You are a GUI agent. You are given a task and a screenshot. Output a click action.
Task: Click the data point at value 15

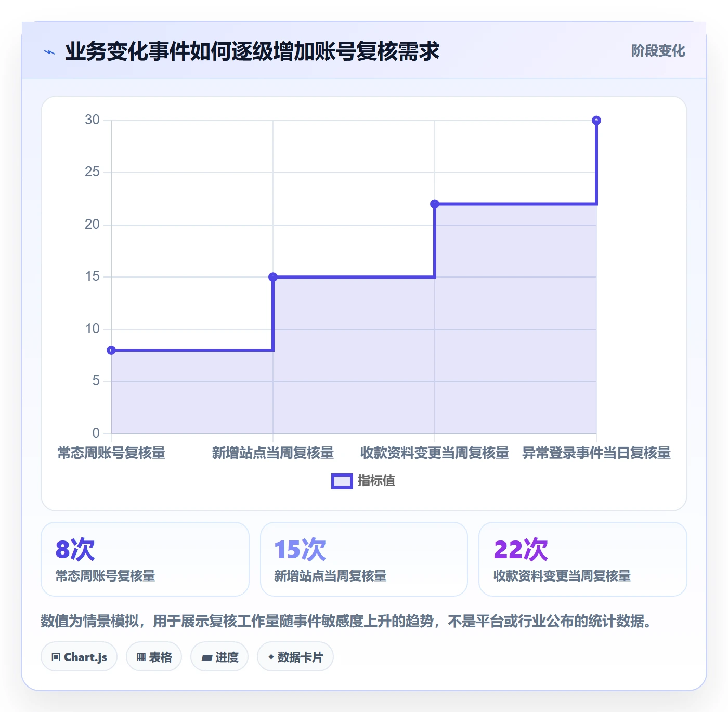pos(273,277)
